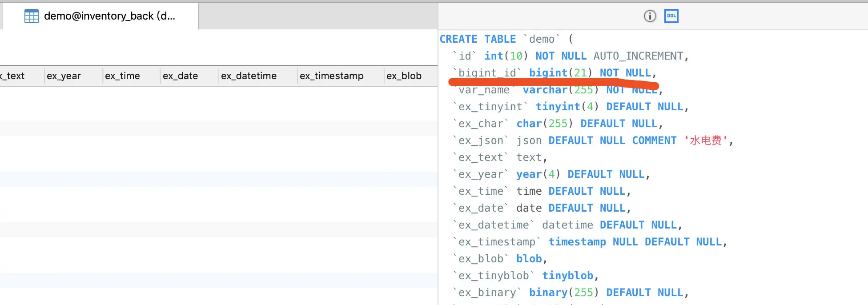Image resolution: width=868 pixels, height=305 pixels.
Task: Click the `var_name` varchar(255) line
Action: click(x=558, y=90)
